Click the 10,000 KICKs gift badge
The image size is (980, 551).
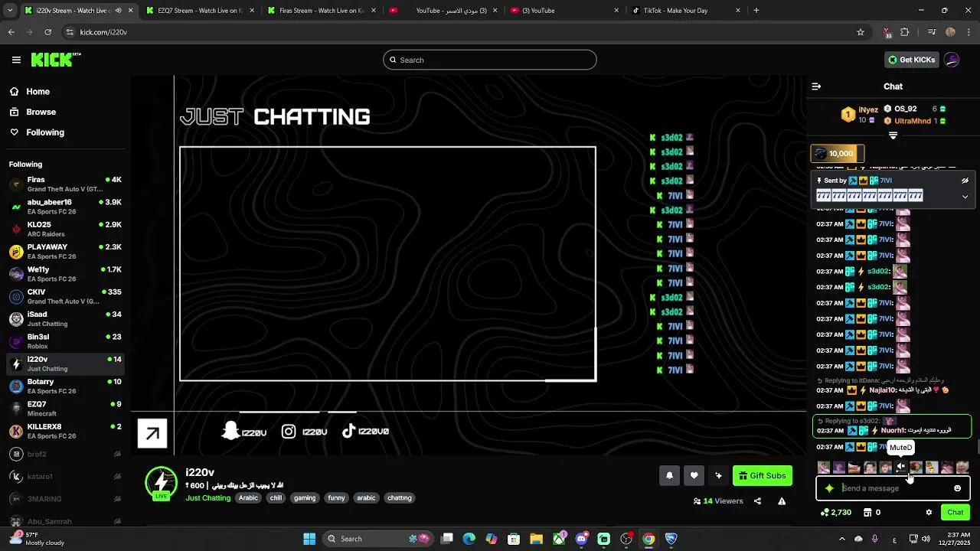point(838,154)
